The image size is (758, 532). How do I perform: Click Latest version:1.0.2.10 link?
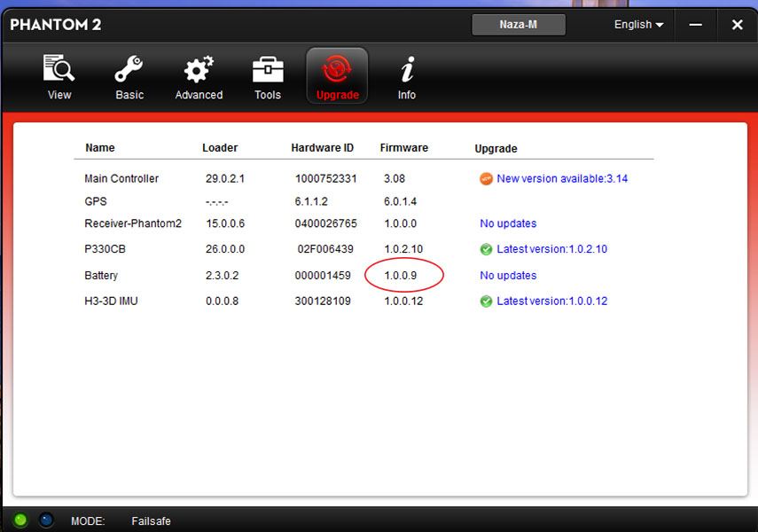click(552, 249)
